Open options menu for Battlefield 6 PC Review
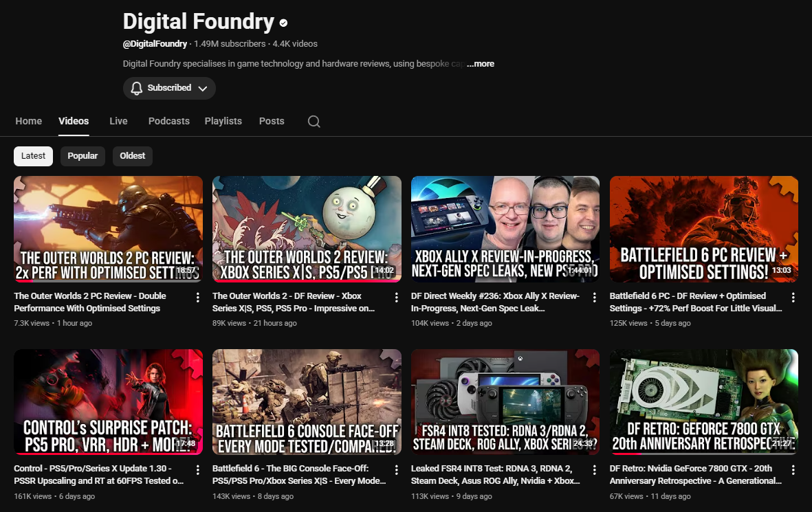This screenshot has width=812, height=512. click(793, 297)
